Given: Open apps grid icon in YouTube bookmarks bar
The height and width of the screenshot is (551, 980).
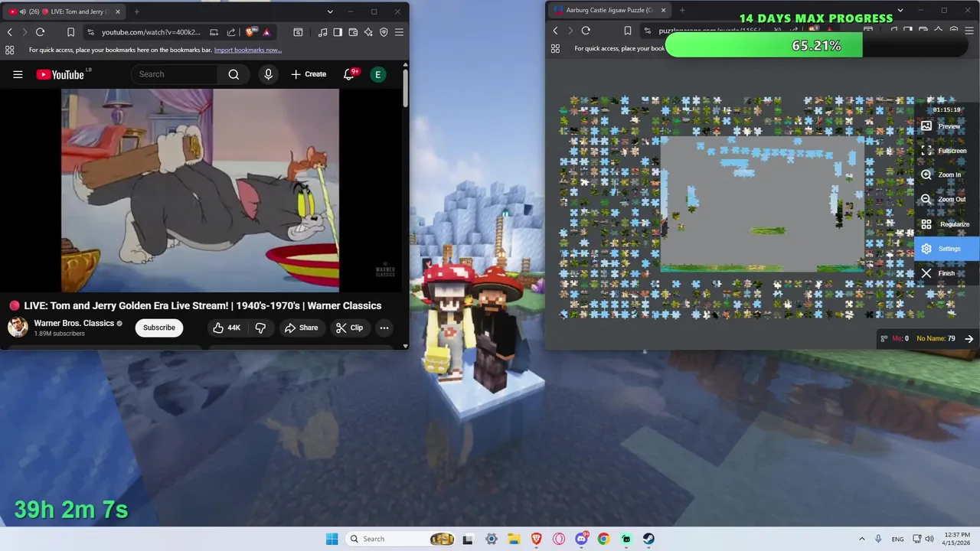Looking at the screenshot, I should (9, 50).
